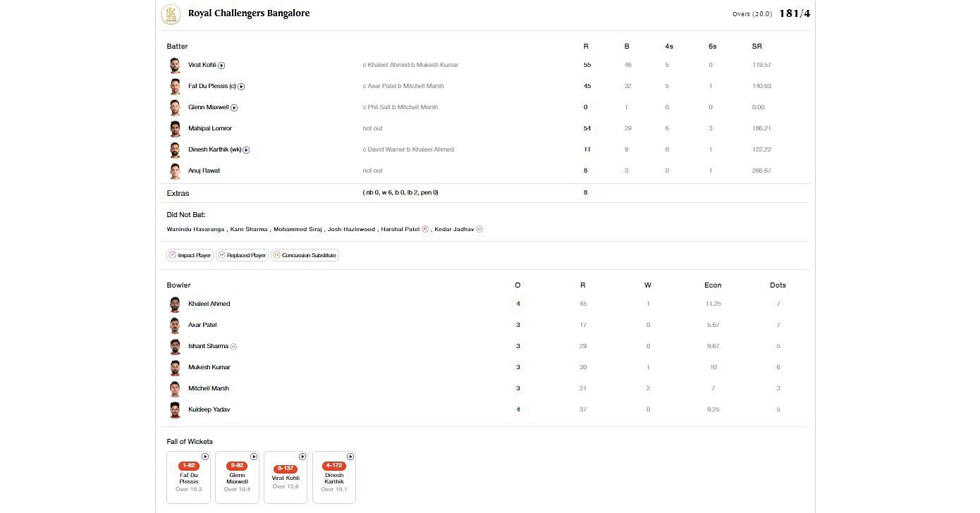Viewport: 980px width, 513px height.
Task: Play the 3-137 Virat Kohli wicket card video
Action: (x=302, y=457)
